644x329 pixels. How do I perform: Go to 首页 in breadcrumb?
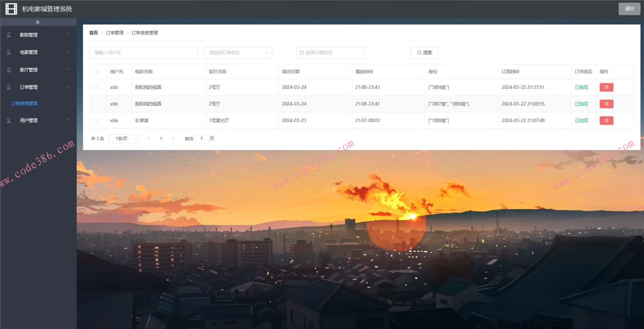pos(94,33)
